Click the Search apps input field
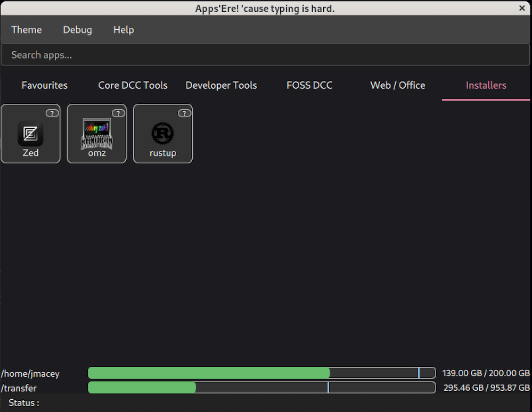This screenshot has width=532, height=412. point(265,55)
